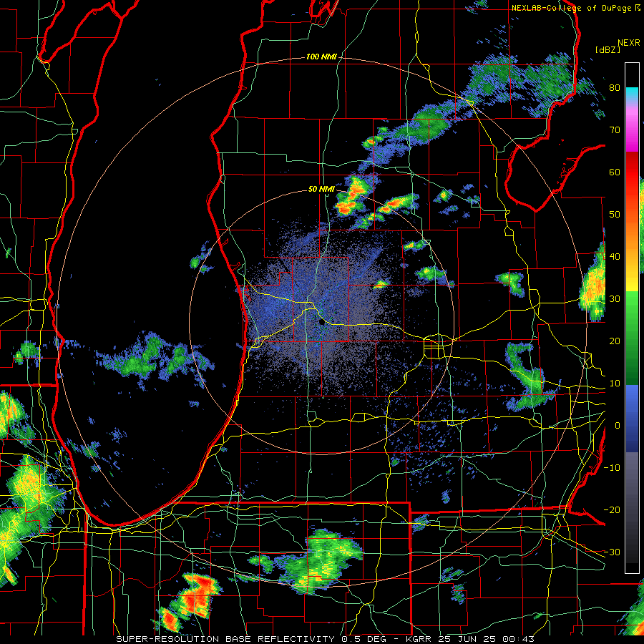Click the [dBZ] units label
This screenshot has height=644, width=644.
(608, 49)
